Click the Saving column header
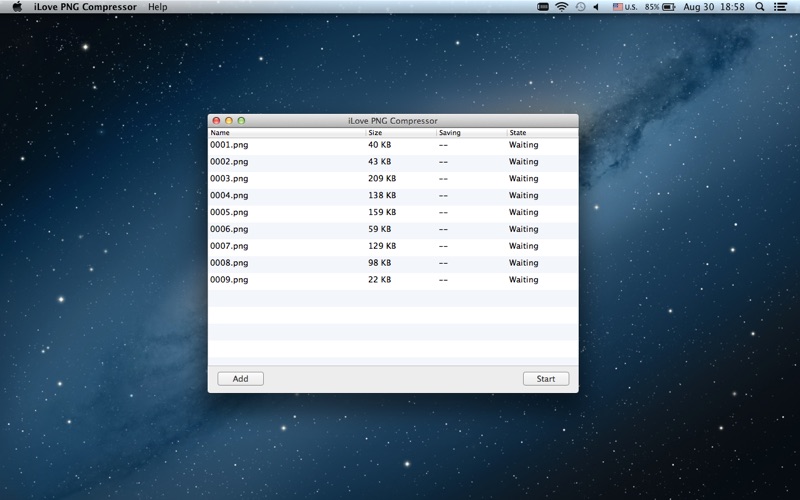 pyautogui.click(x=470, y=132)
